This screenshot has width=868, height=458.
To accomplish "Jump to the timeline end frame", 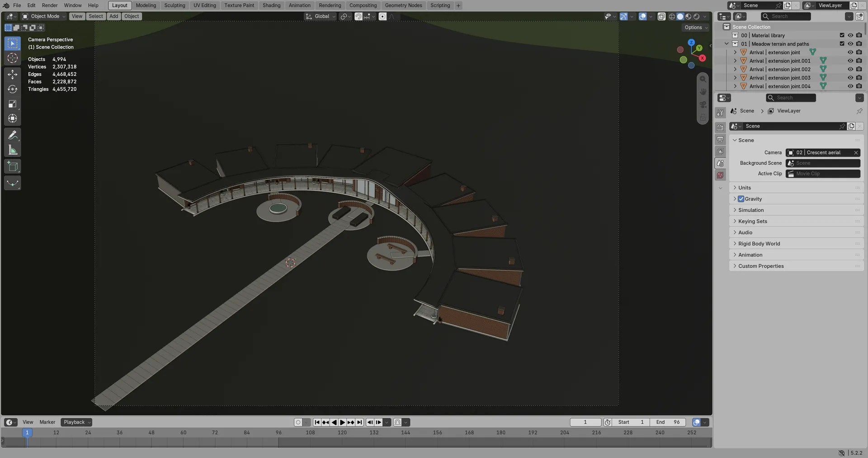I will [x=359, y=422].
